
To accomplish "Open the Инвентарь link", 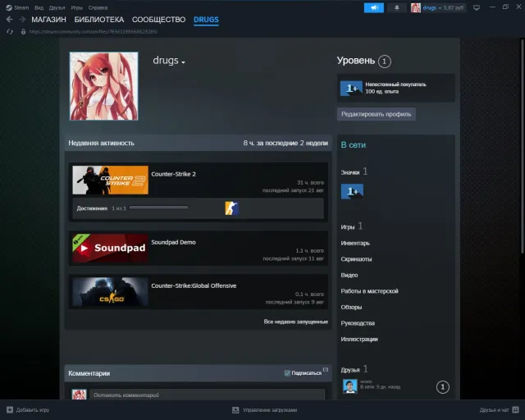I will click(x=355, y=243).
